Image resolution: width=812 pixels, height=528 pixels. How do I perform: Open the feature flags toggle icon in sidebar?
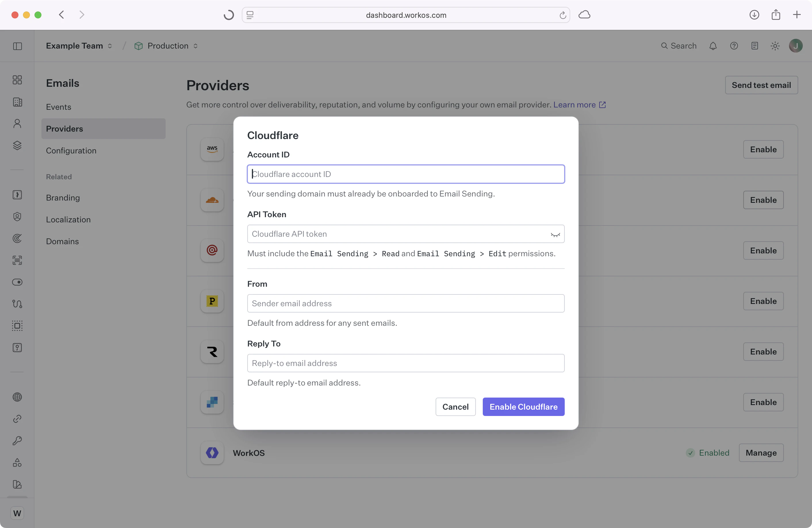pyautogui.click(x=17, y=282)
